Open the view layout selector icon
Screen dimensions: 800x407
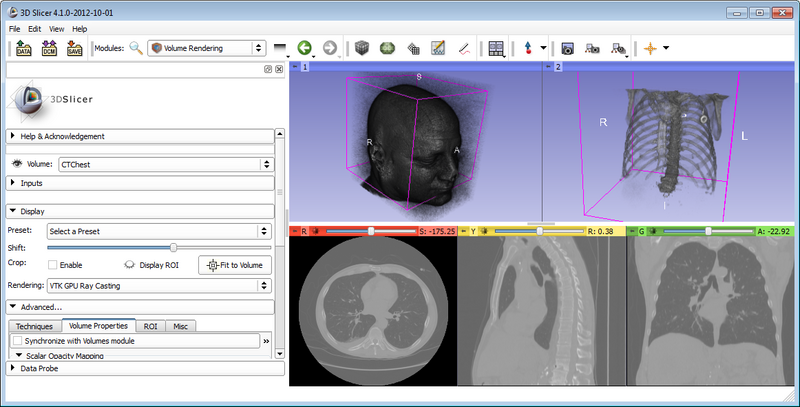point(496,49)
